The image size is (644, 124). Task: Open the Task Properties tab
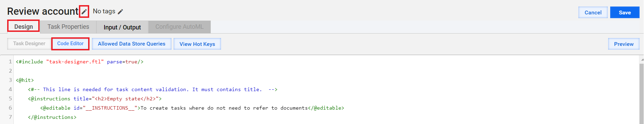[x=68, y=27]
